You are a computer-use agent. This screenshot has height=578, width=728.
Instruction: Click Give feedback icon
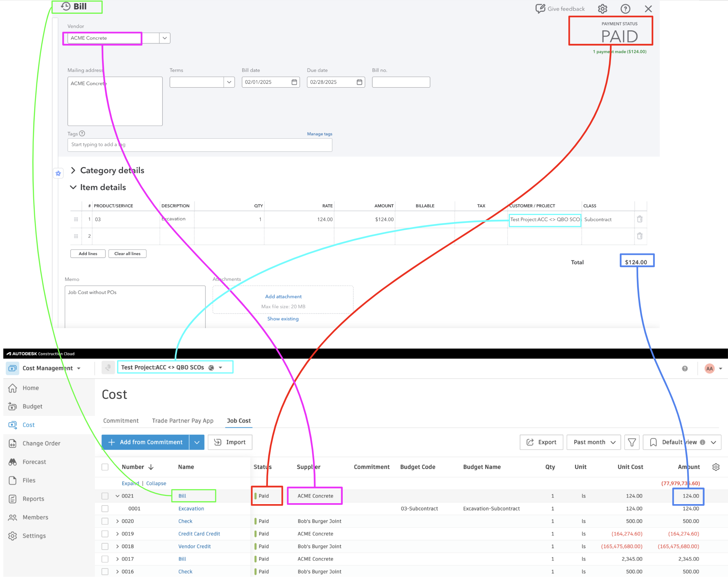540,8
